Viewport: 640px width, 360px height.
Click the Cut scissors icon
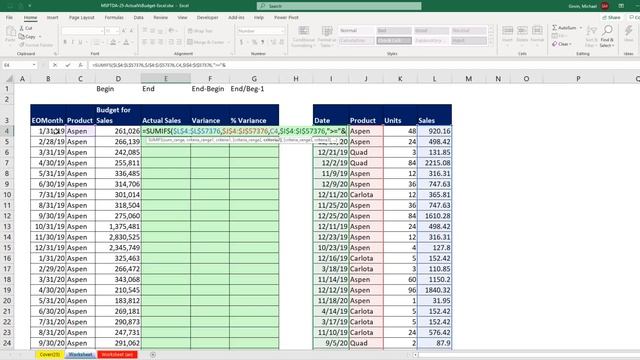click(x=22, y=28)
